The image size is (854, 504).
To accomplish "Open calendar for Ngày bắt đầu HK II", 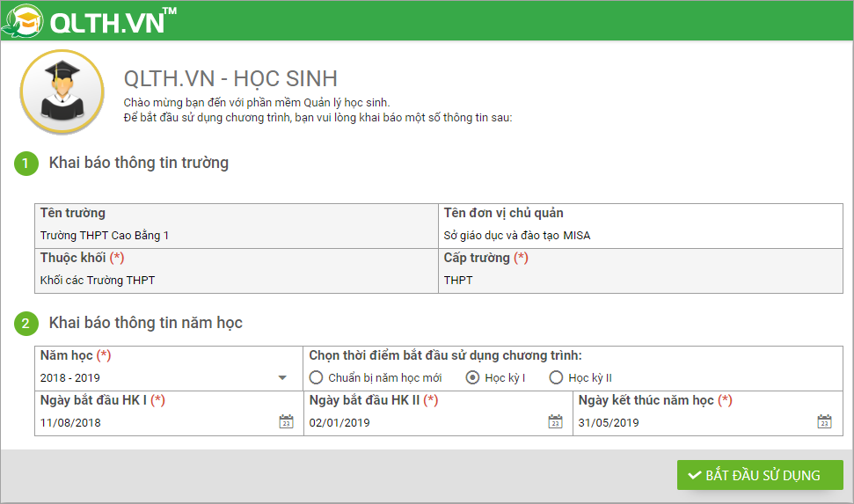I will pyautogui.click(x=555, y=422).
